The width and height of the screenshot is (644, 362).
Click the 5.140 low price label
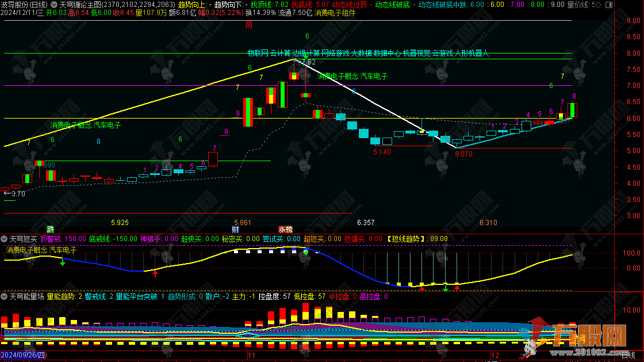382,151
